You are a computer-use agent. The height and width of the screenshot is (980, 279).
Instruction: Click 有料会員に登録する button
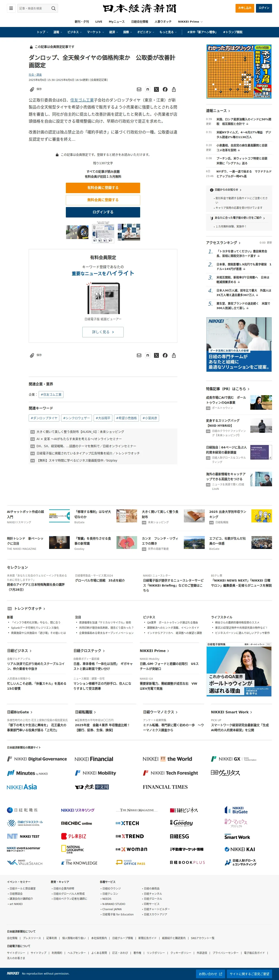click(x=103, y=187)
